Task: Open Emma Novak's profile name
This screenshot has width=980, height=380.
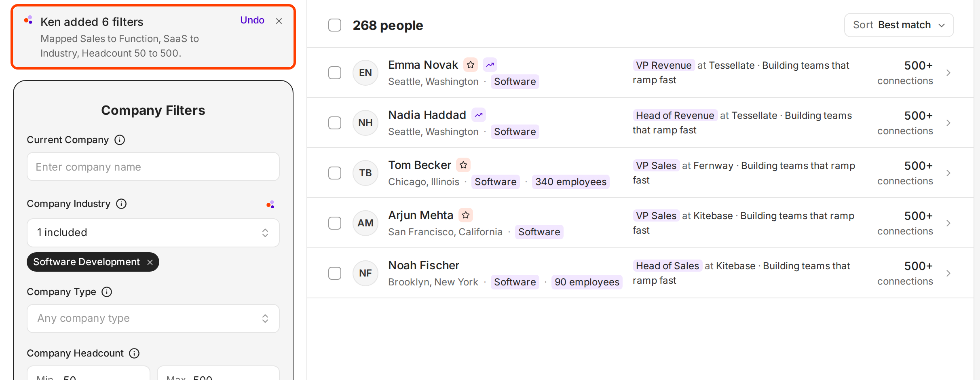Action: pos(423,65)
